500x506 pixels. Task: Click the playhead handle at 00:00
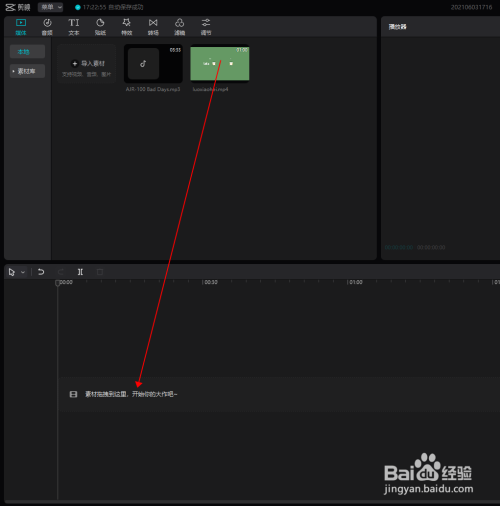[57, 283]
